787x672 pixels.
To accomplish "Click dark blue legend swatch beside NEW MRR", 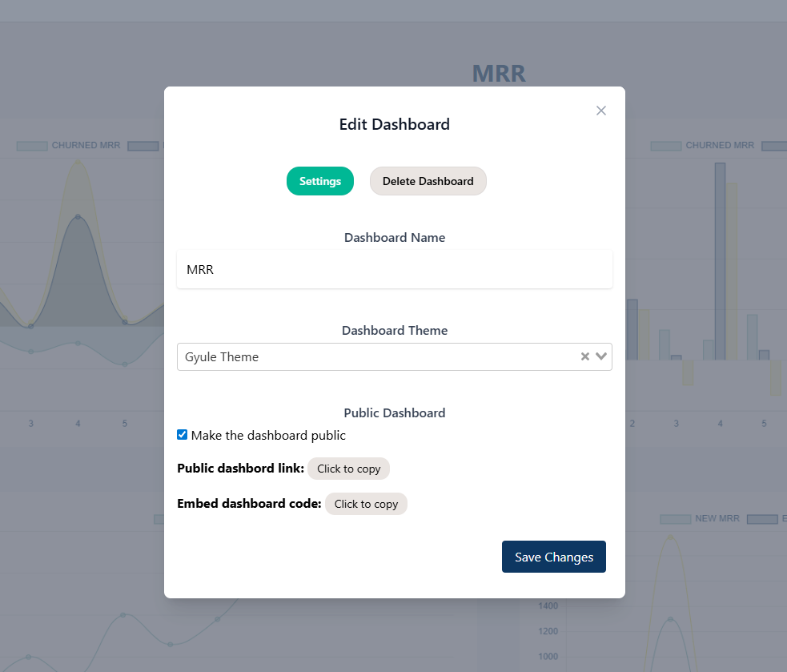I will (x=761, y=519).
